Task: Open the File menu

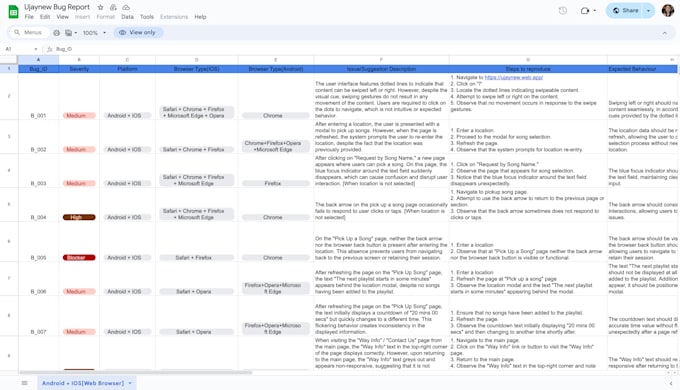Action: [29, 17]
